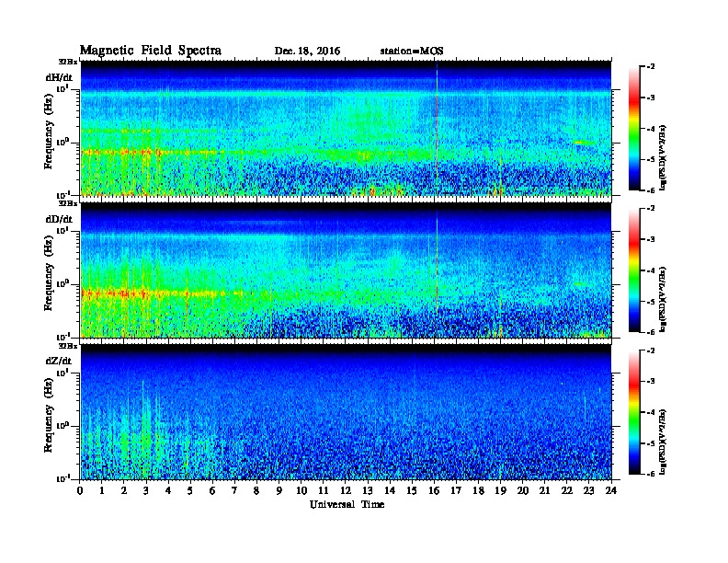728x563 pixels.
Task: Click the "station=MOS" label
Action: tap(412, 52)
